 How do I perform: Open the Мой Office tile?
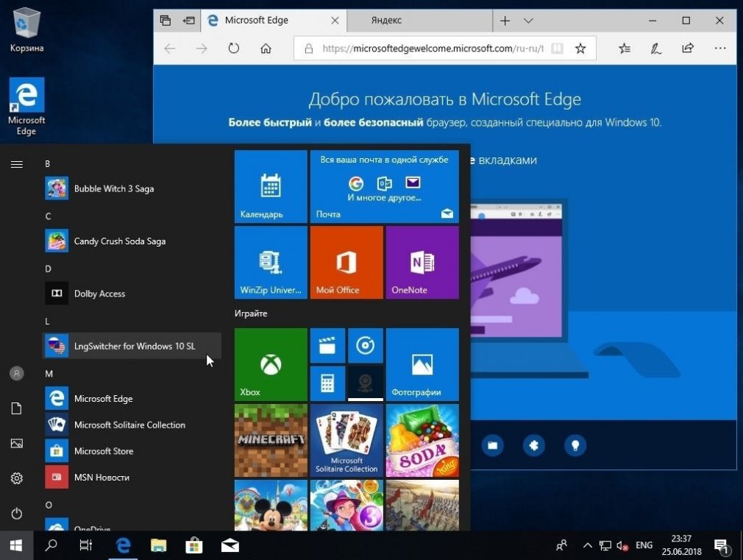coord(346,262)
